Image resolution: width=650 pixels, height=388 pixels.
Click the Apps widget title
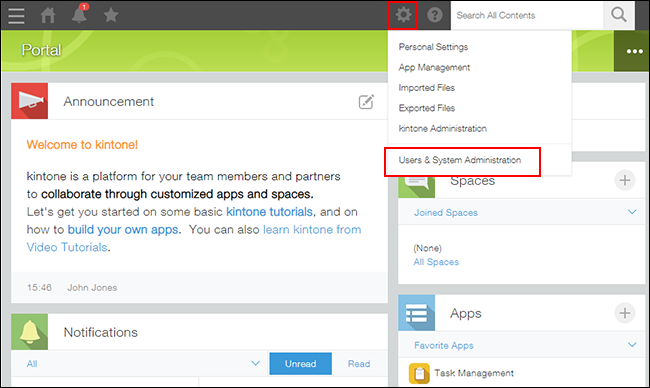point(466,313)
